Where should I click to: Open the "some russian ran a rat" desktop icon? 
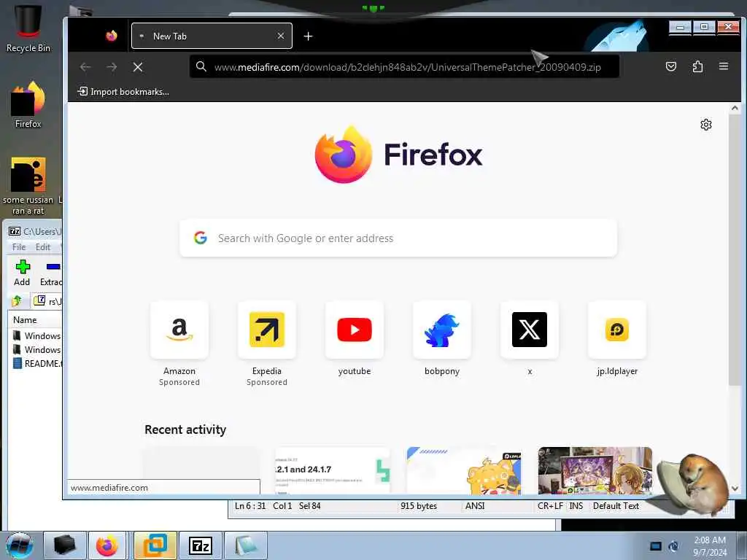[28, 186]
